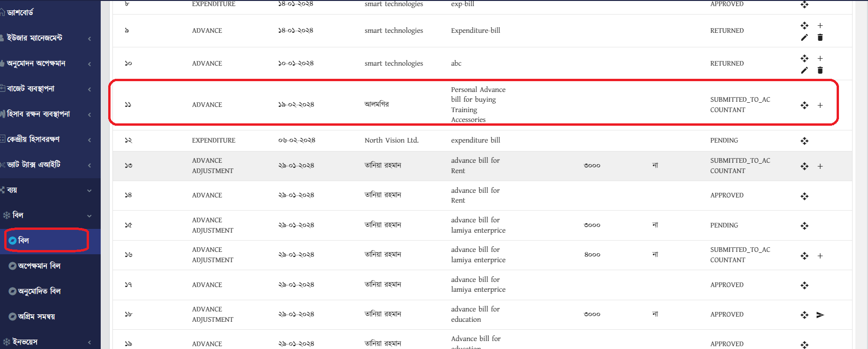The image size is (868, 349).
Task: Click the edit pencil icon in row ৯
Action: (x=804, y=38)
